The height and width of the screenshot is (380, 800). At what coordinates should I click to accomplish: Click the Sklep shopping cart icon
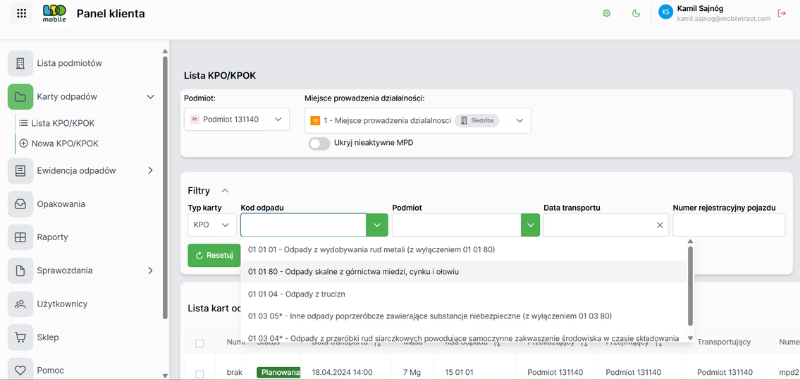[x=20, y=337]
